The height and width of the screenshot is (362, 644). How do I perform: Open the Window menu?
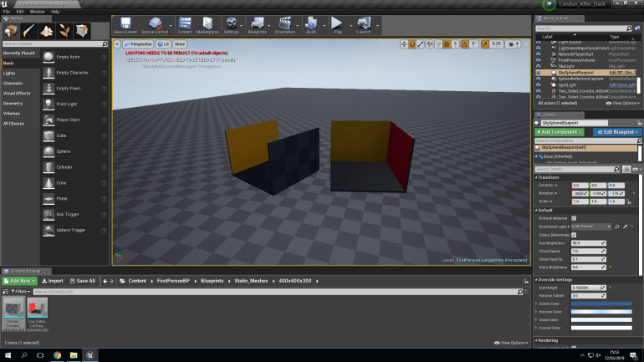pos(37,12)
